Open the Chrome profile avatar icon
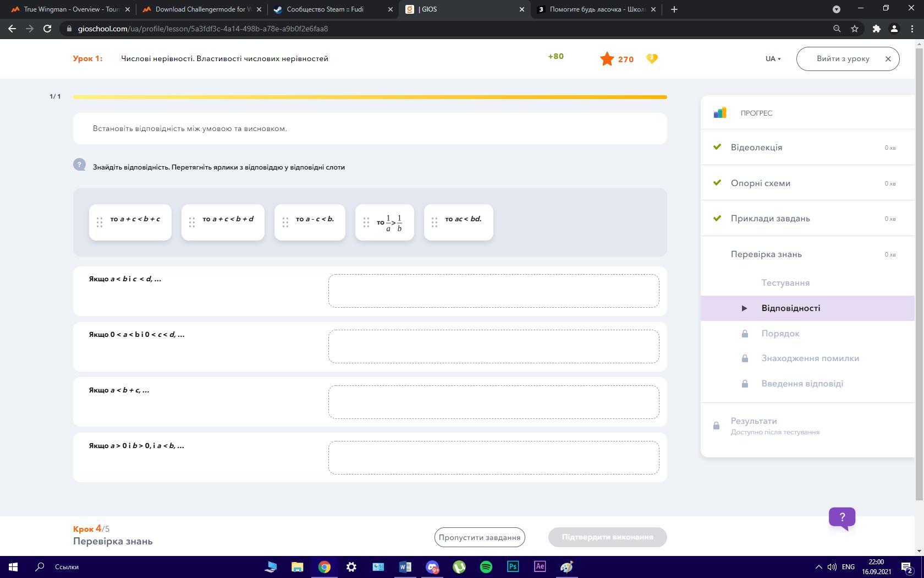Image resolution: width=924 pixels, height=578 pixels. pos(894,29)
